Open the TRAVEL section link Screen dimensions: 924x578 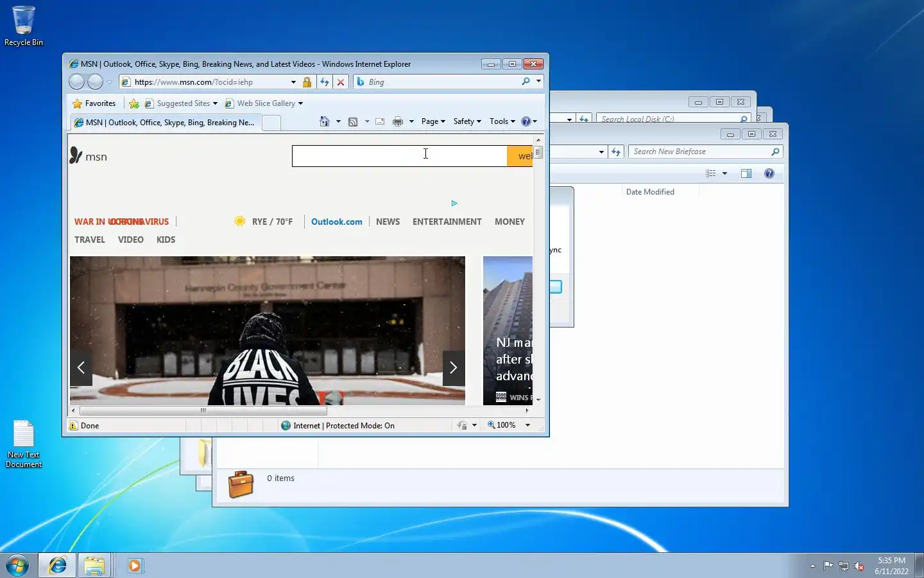coord(90,240)
